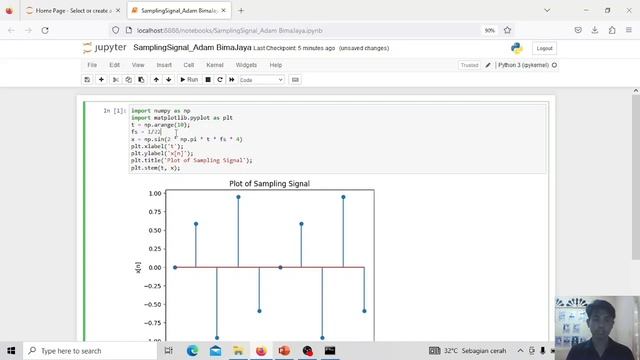Screen dimensions: 640x360
Task: Rename notebook title SamplingSignal_Adam BimaJaya
Action: (x=192, y=48)
